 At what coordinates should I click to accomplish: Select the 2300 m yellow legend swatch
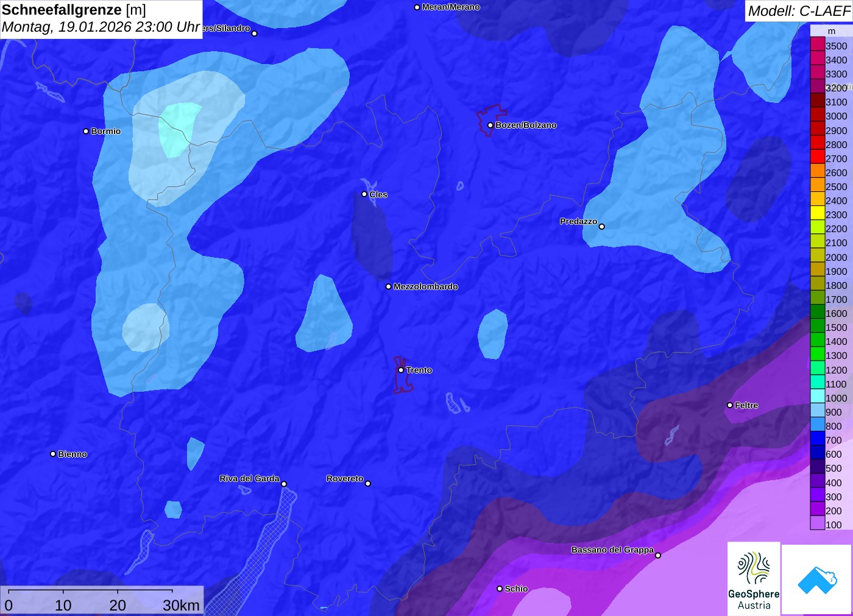tap(818, 214)
